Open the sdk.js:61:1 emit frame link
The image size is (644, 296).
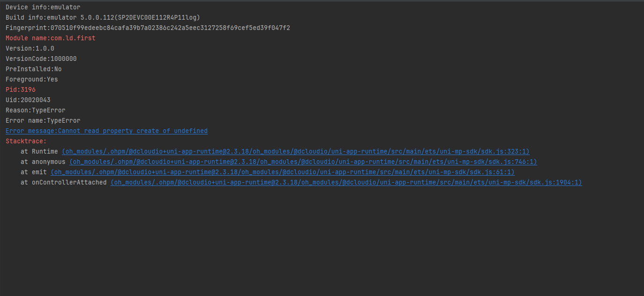click(283, 172)
